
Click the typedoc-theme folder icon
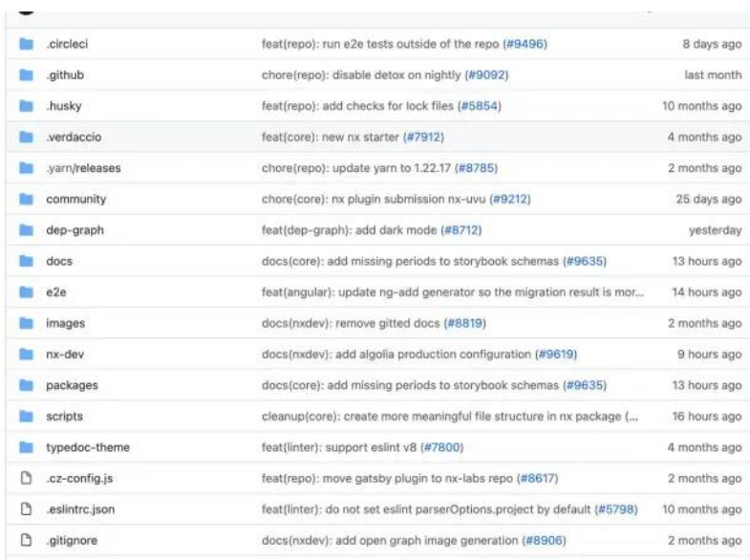(x=27, y=447)
